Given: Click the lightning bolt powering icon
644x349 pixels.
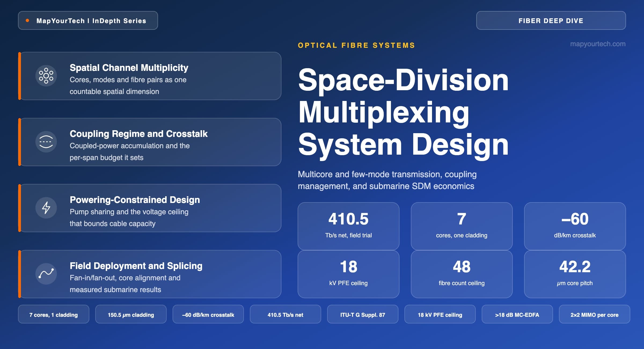Looking at the screenshot, I should [x=46, y=208].
